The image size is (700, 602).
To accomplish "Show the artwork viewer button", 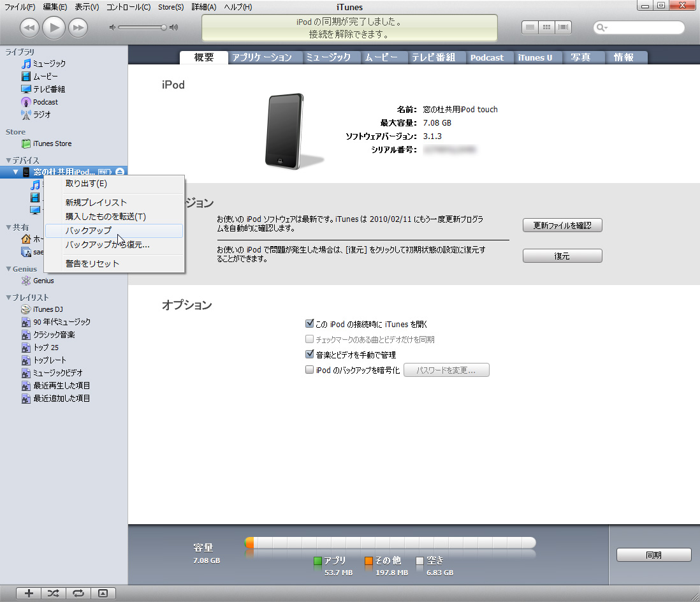I will tap(103, 594).
